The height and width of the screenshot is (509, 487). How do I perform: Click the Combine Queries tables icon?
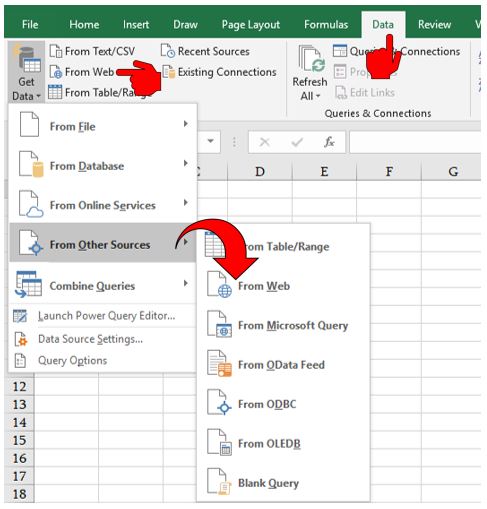point(29,284)
